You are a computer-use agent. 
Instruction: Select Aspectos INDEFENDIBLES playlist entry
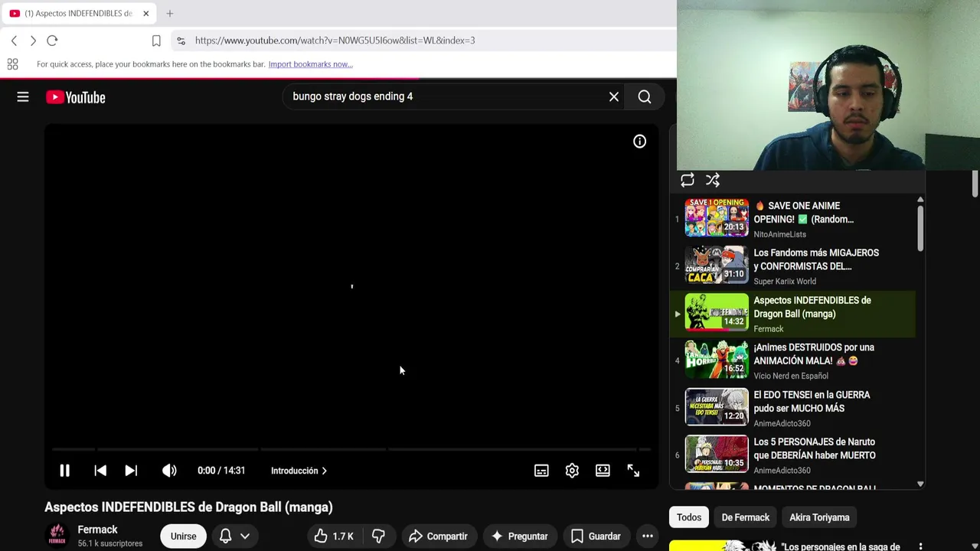tap(792, 314)
